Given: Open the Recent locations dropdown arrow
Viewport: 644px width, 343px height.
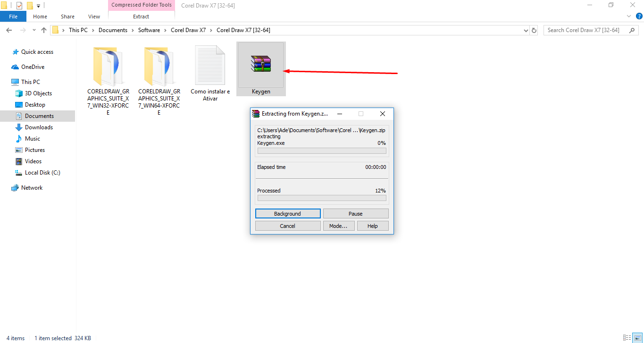Looking at the screenshot, I should 33,30.
